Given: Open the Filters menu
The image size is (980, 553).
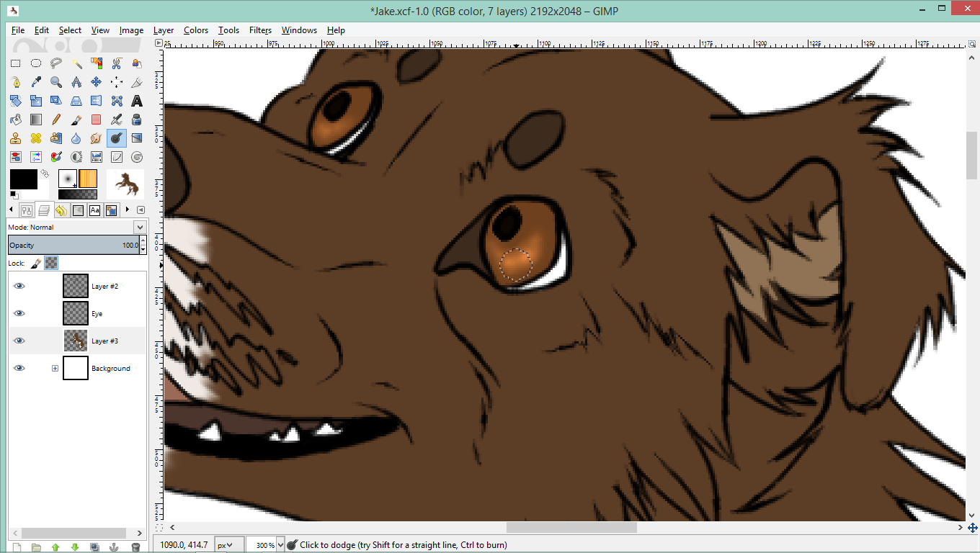Looking at the screenshot, I should (x=260, y=30).
